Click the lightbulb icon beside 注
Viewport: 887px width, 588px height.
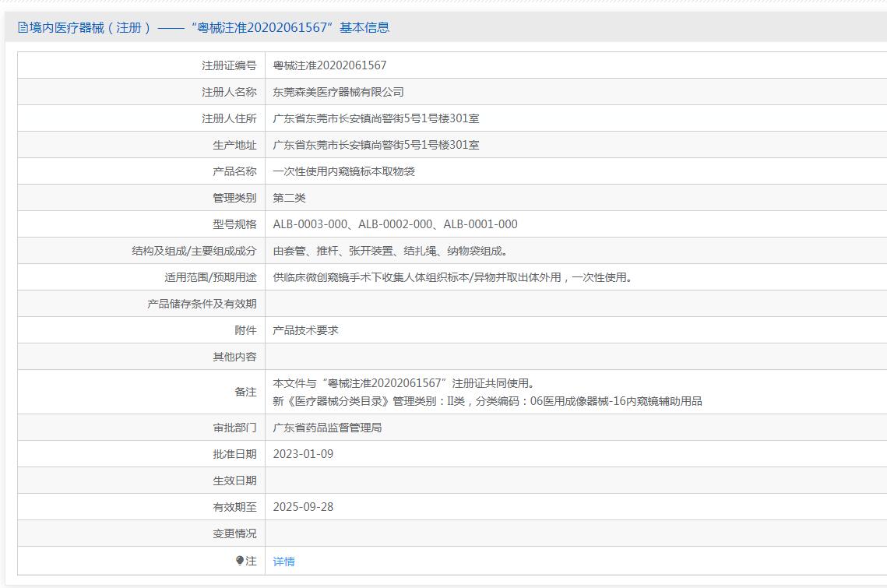click(x=240, y=560)
